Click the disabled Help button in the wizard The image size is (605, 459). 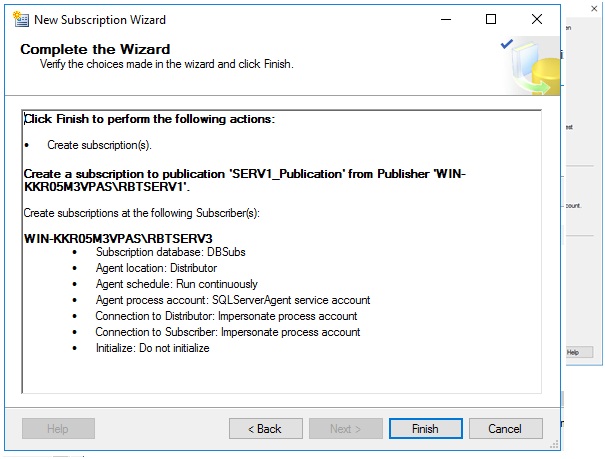click(x=58, y=429)
